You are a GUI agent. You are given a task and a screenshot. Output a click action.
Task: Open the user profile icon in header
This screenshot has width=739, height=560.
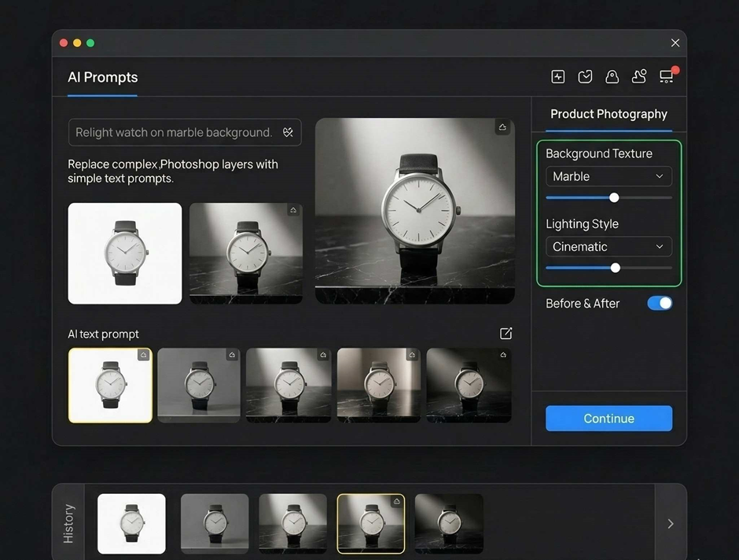pos(639,76)
